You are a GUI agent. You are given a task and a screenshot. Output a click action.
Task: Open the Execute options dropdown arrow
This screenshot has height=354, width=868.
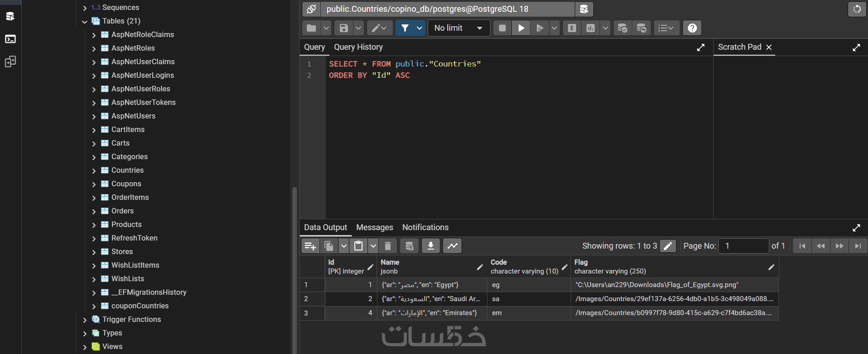pyautogui.click(x=554, y=28)
